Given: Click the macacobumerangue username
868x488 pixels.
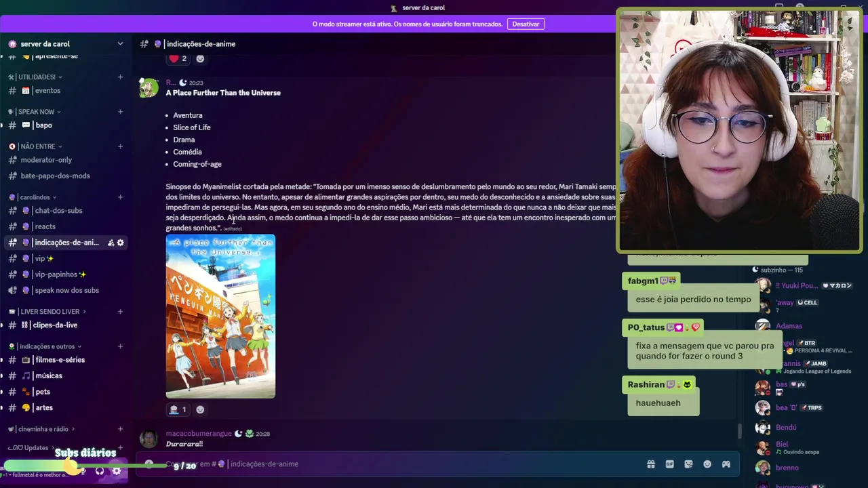Looking at the screenshot, I should 199,434.
